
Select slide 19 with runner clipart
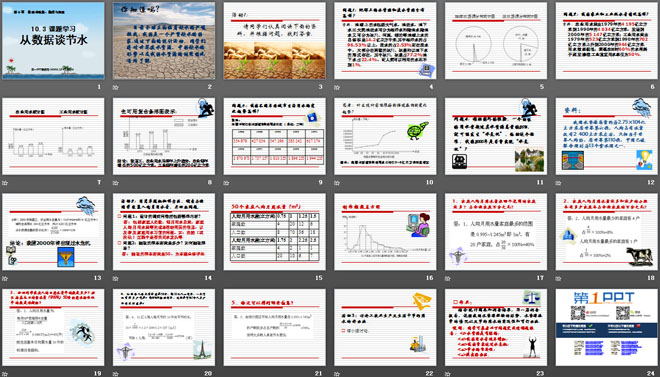[53, 327]
